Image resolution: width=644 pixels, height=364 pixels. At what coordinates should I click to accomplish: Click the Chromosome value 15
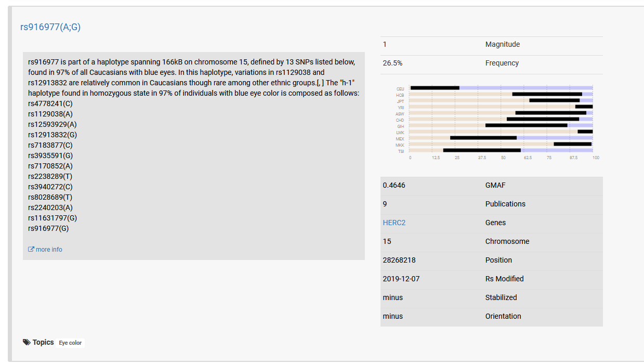pos(387,241)
